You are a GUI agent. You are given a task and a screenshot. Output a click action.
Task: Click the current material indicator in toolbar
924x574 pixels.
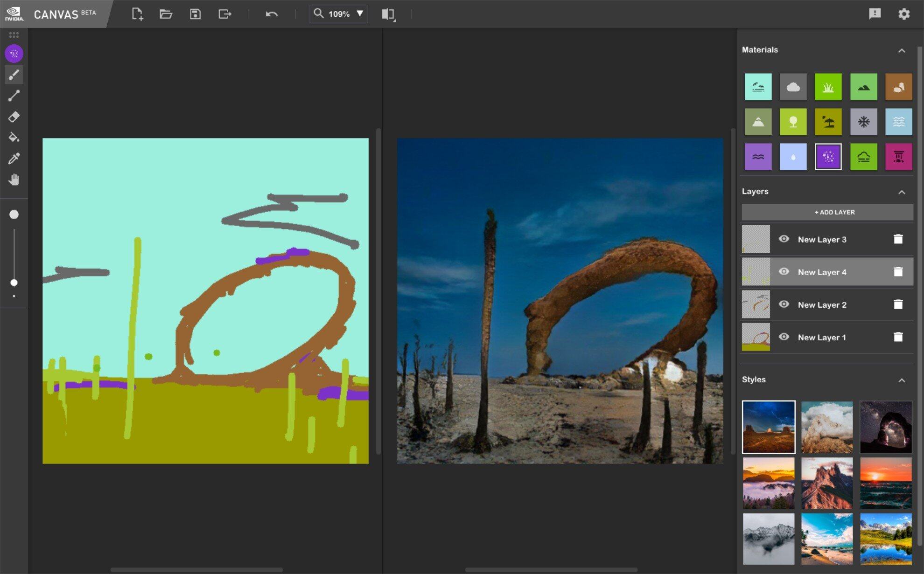[x=14, y=54]
